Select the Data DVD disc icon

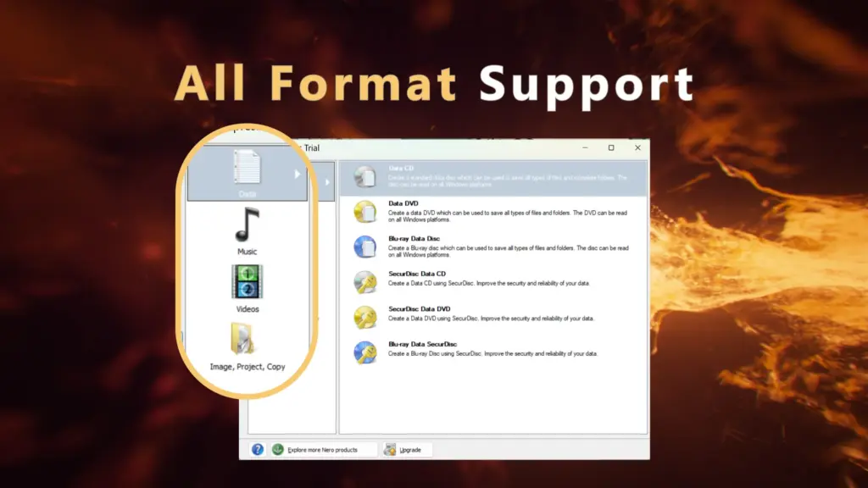point(365,211)
